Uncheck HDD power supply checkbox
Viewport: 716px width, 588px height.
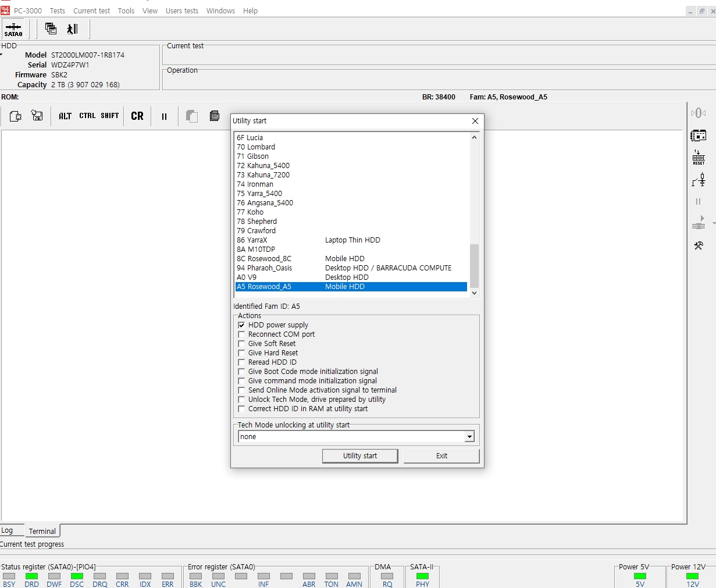[241, 325]
